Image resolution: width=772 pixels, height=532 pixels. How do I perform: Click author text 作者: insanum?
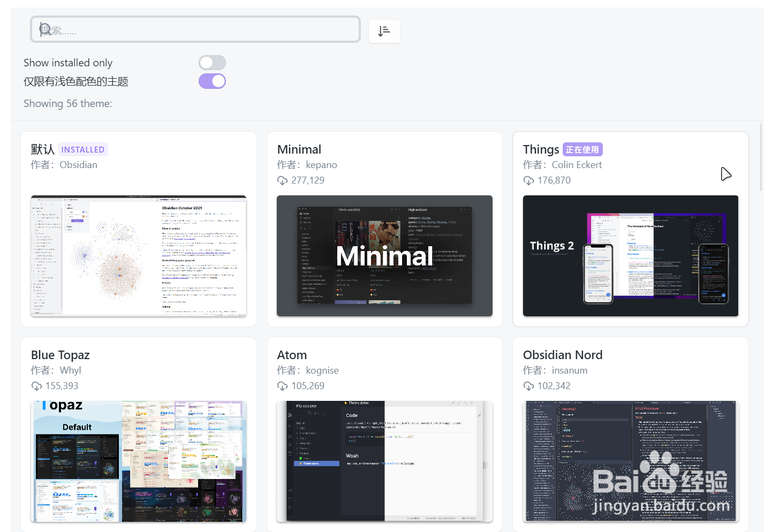tap(555, 370)
